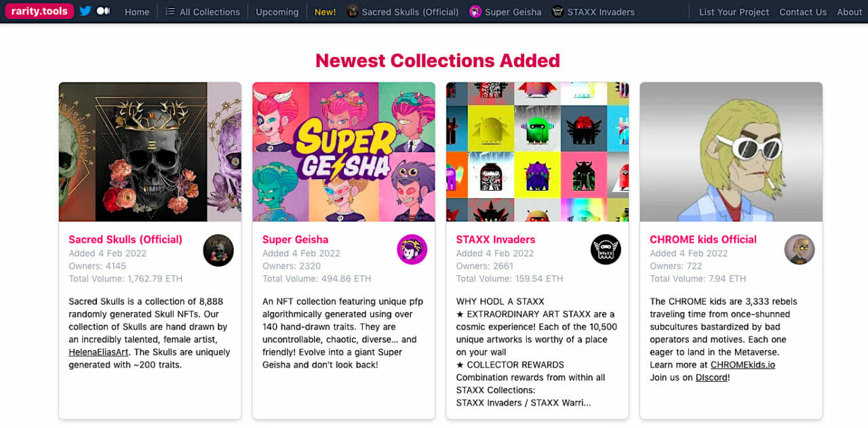Click the Super Geisha banner artwork
The height and width of the screenshot is (428, 868).
(343, 152)
